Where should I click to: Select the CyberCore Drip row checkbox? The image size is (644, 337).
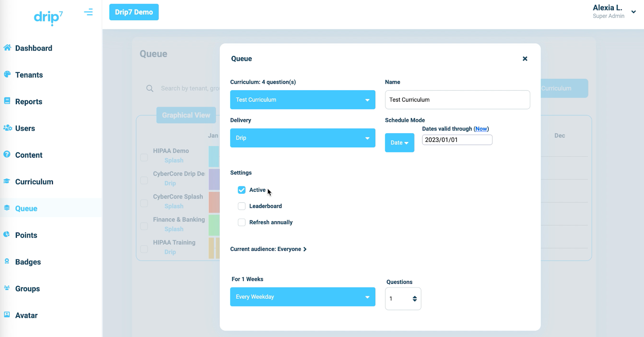[144, 181]
